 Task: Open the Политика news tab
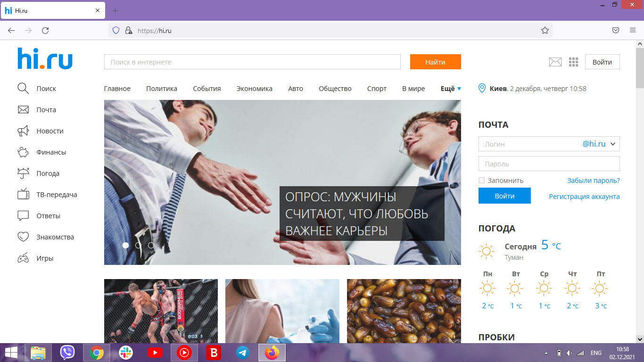[x=162, y=88]
